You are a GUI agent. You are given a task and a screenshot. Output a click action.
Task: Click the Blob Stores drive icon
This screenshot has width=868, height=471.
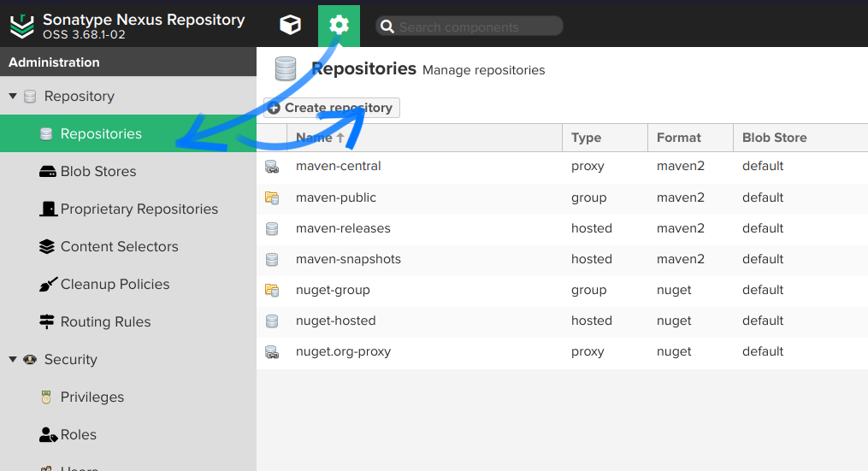point(48,172)
